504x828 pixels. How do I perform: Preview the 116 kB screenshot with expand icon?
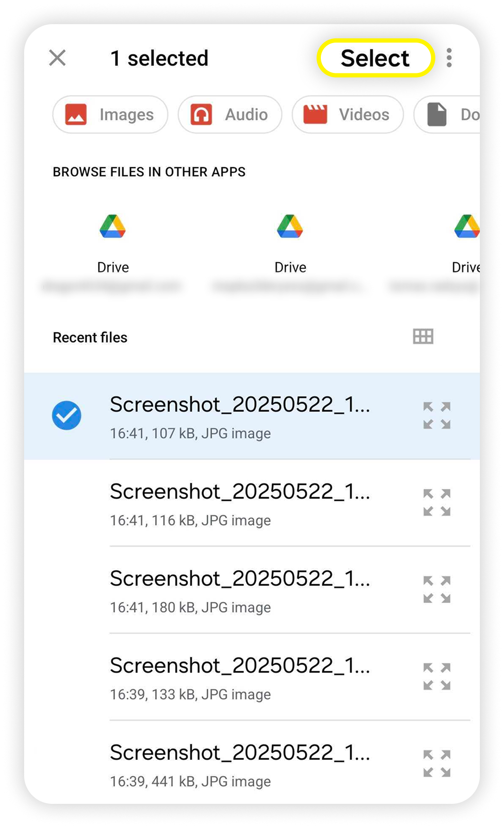click(437, 503)
